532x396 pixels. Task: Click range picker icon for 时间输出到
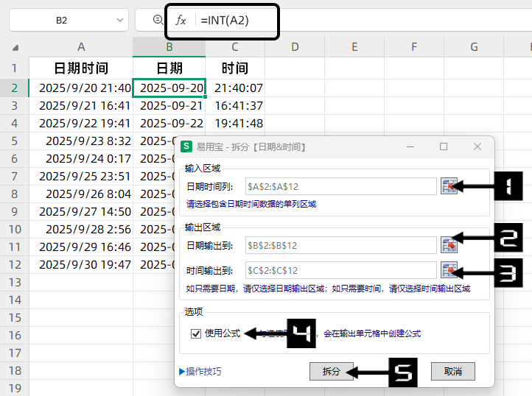449,270
